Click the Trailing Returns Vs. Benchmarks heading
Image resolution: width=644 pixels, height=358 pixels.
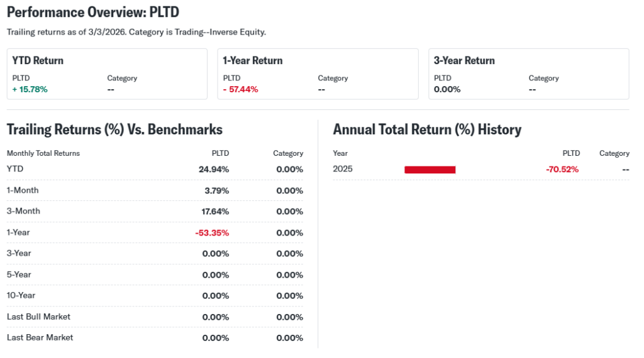[x=114, y=129]
